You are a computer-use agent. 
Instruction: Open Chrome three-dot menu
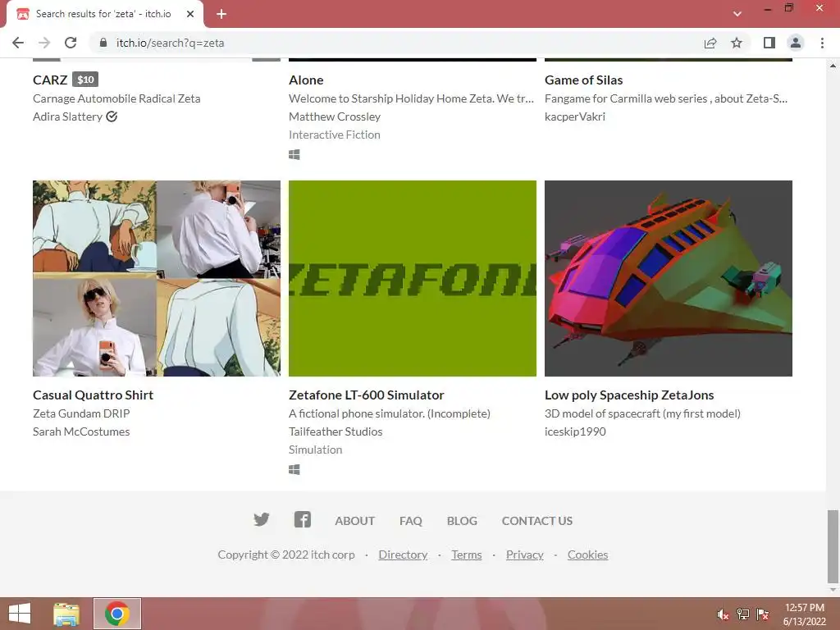(822, 43)
